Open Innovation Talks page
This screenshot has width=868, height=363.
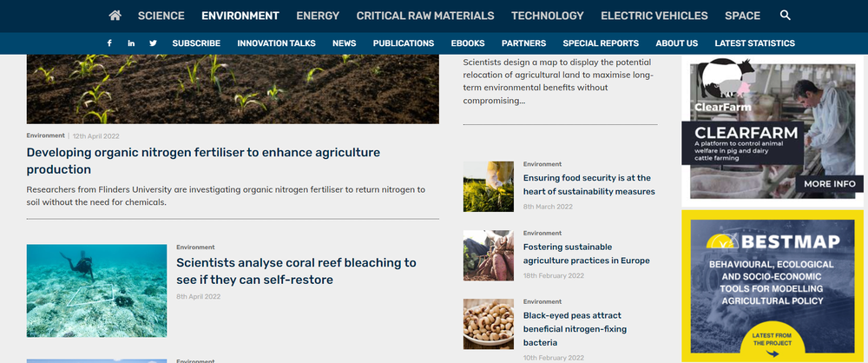pos(276,43)
